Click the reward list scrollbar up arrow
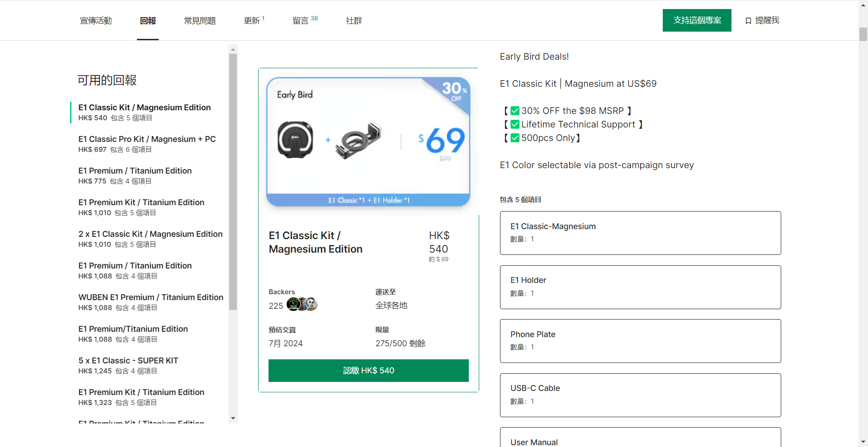The image size is (868, 447). point(233,49)
